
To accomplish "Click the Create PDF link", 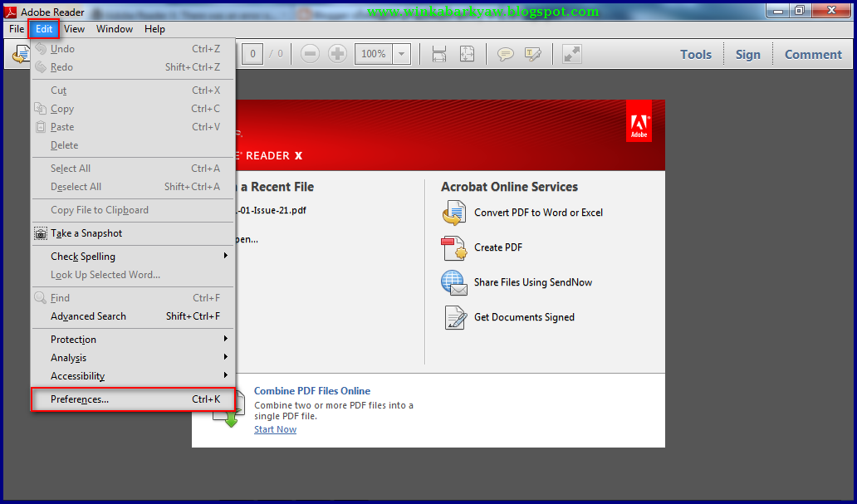I will click(x=498, y=247).
